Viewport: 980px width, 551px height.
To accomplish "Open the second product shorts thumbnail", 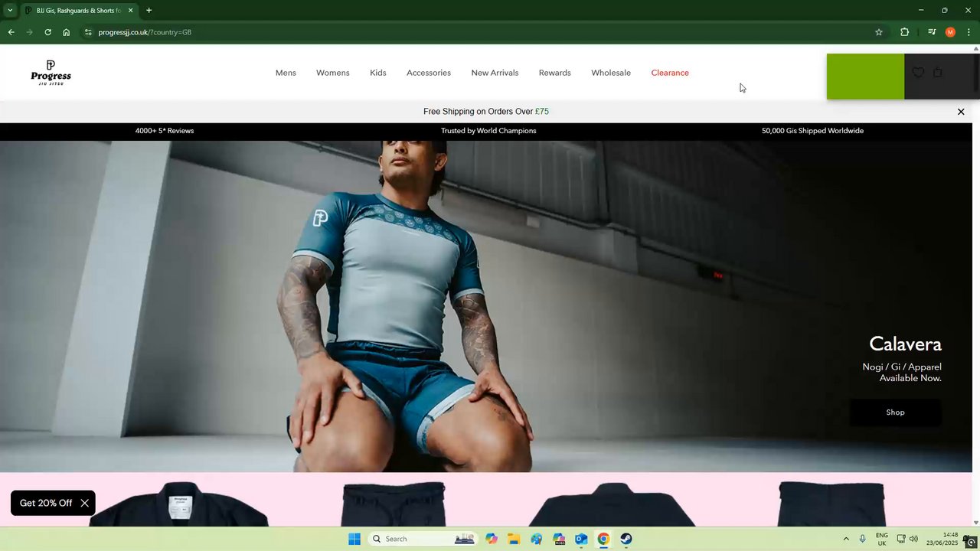I will (394, 504).
